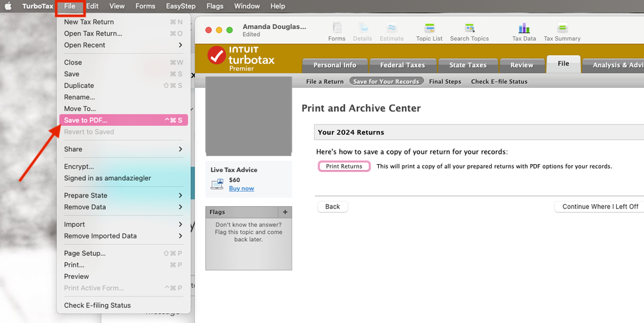Choose Print... in the File menu
The width and height of the screenshot is (644, 323).
[124, 265]
